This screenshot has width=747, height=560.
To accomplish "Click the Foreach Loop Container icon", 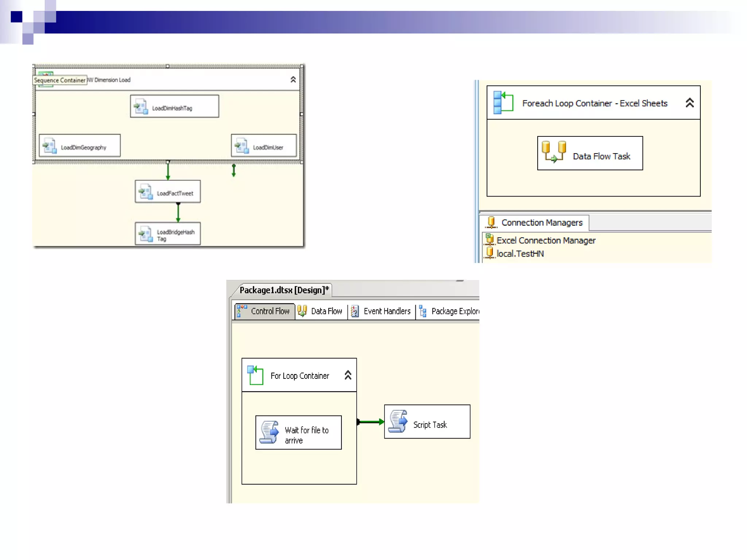I will coord(503,102).
